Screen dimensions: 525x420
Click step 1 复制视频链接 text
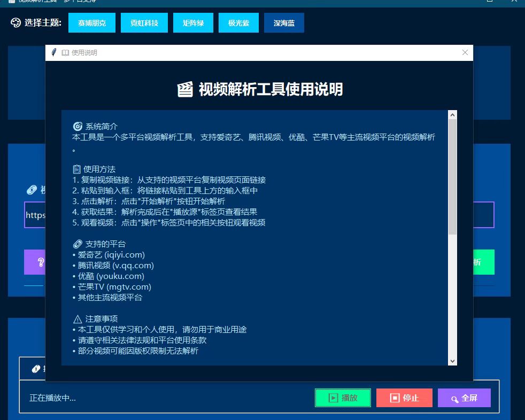pos(169,180)
